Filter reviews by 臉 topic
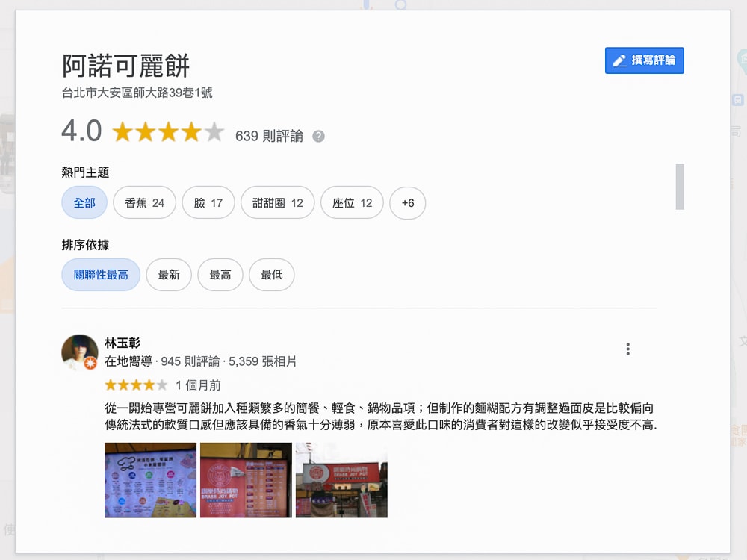Screen dimensions: 747x560 pyautogui.click(x=208, y=202)
